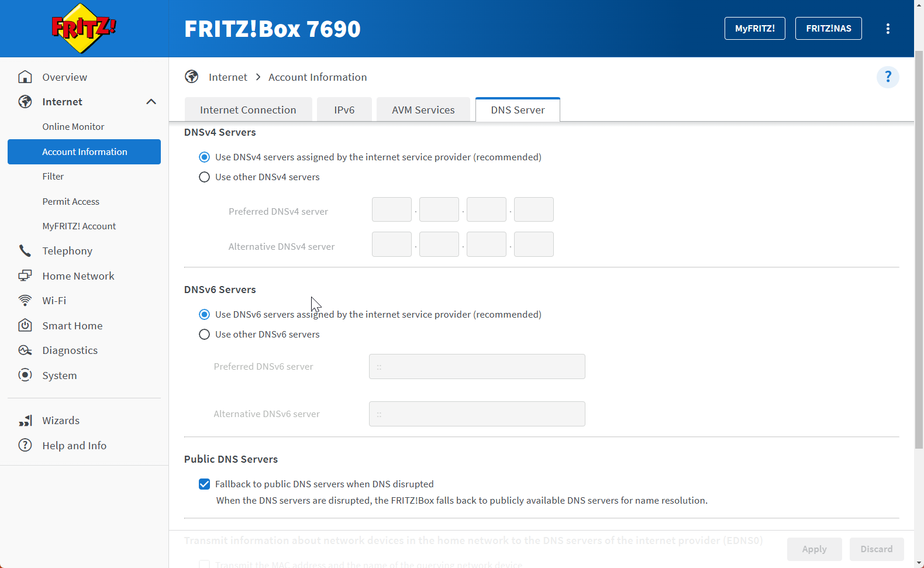
Task: Collapse the Internet menu chevron
Action: (151, 102)
